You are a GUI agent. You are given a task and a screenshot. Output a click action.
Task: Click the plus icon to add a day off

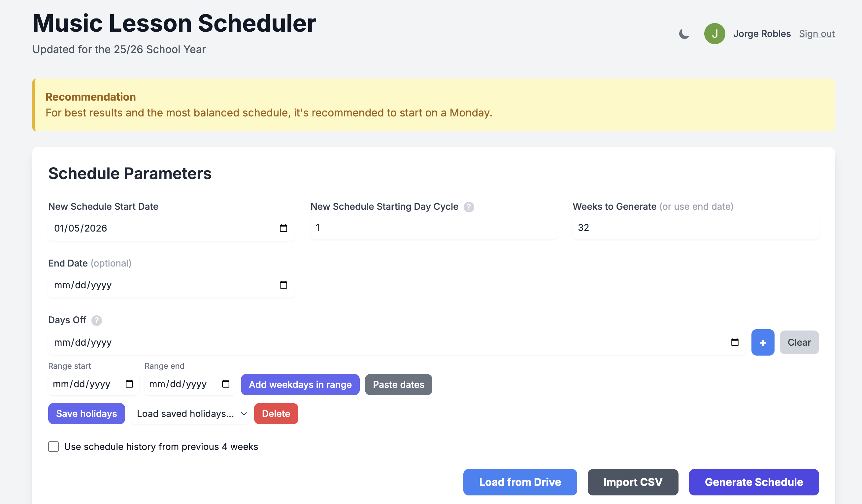pyautogui.click(x=763, y=342)
